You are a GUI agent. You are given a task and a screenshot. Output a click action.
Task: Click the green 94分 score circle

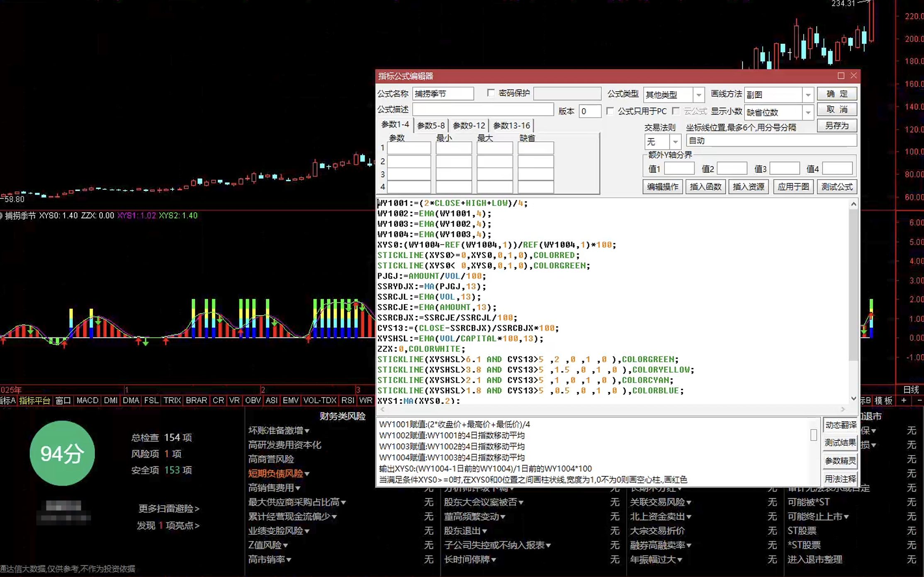(x=62, y=453)
